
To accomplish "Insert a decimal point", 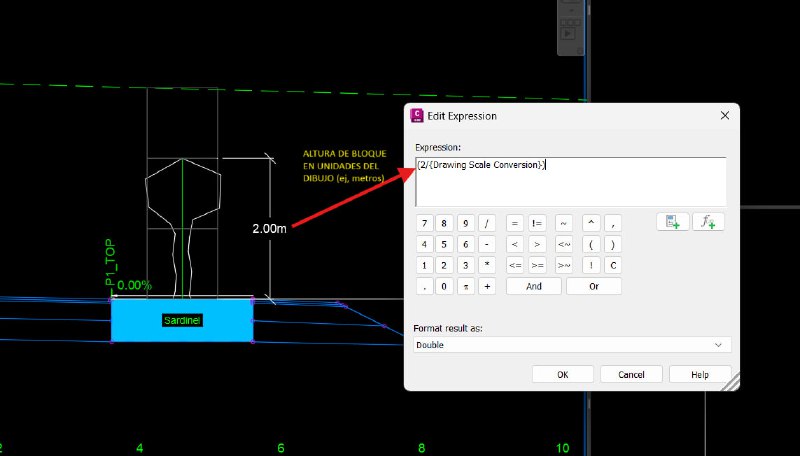I will point(424,286).
